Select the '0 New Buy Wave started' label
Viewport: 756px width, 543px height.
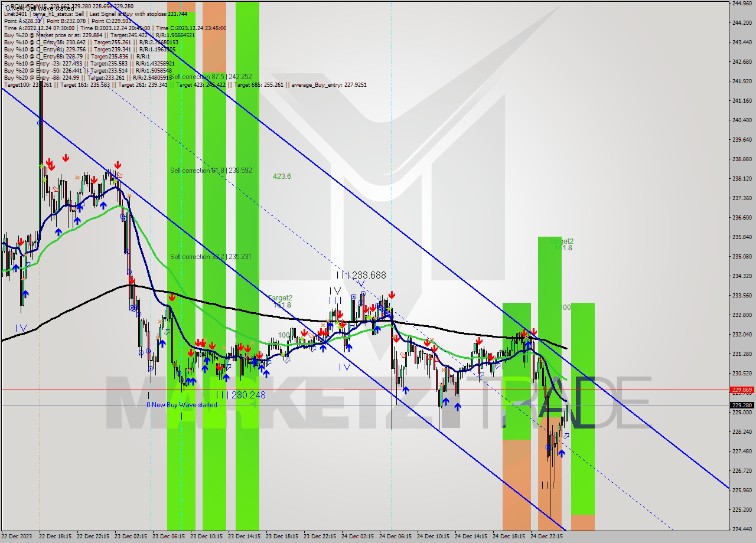coord(182,405)
